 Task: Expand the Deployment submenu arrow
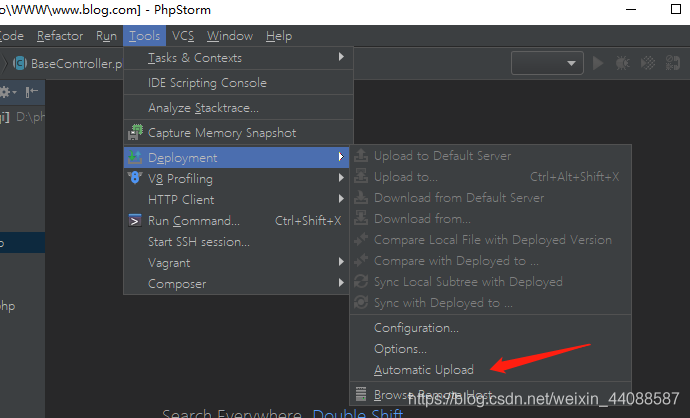[341, 157]
